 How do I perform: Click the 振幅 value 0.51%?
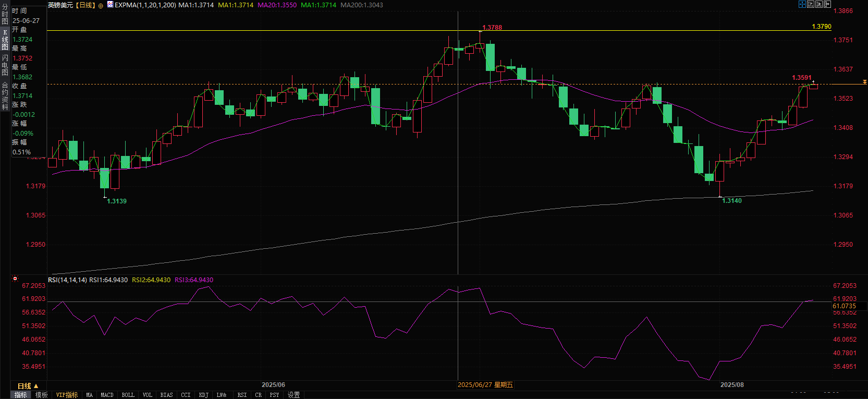pos(22,152)
